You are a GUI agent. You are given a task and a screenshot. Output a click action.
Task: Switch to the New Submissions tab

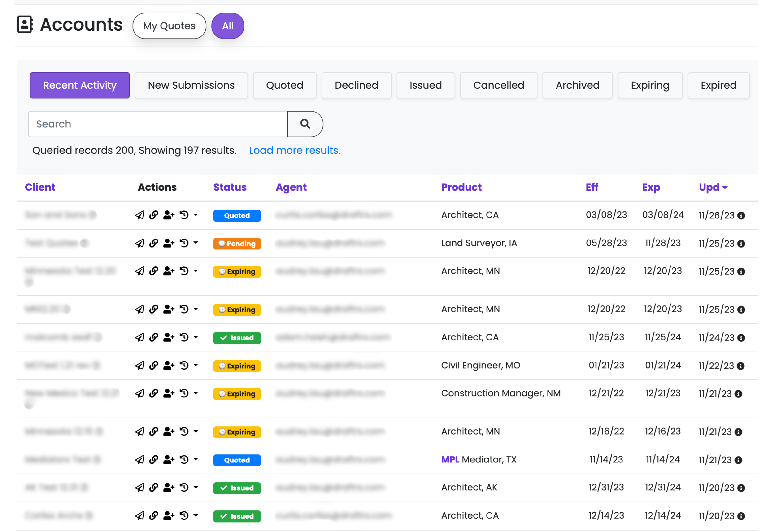click(191, 85)
